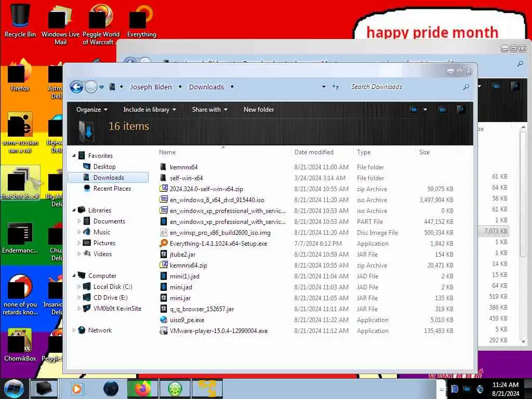Open the view options dropdown arrow
This screenshot has width=532, height=399.
click(x=425, y=110)
